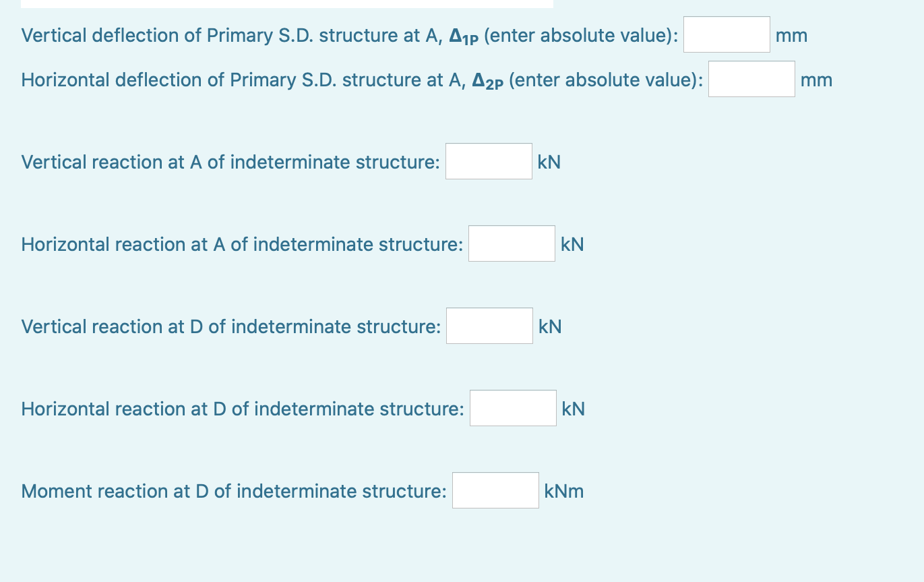The width and height of the screenshot is (924, 582).
Task: Select the horizontal reaction at A input field
Action: pyautogui.click(x=512, y=243)
